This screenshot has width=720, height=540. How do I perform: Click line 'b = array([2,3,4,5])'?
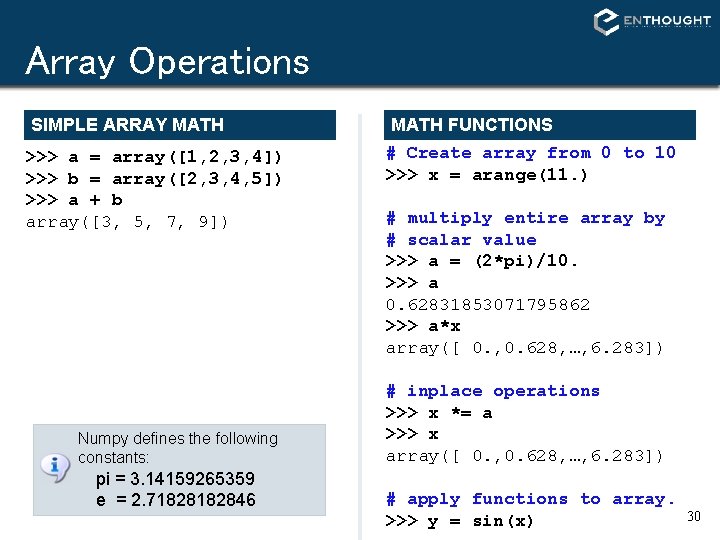(153, 179)
